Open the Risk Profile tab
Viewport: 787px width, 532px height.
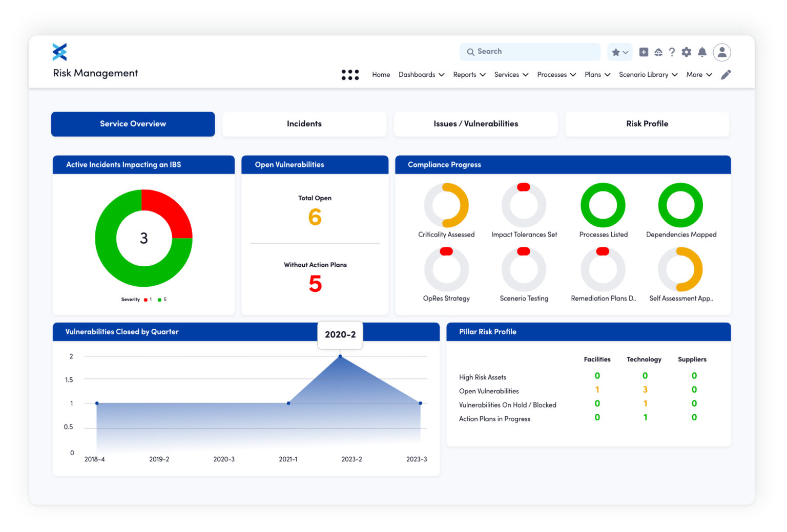pos(647,124)
